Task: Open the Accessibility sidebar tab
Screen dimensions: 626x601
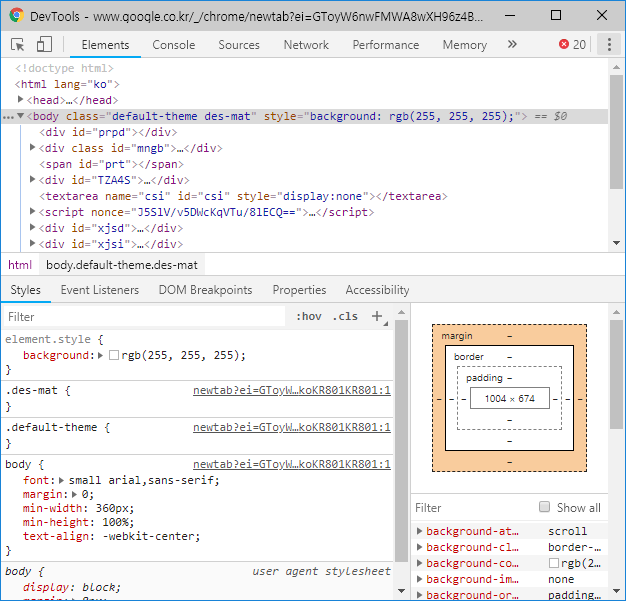Action: pyautogui.click(x=377, y=290)
